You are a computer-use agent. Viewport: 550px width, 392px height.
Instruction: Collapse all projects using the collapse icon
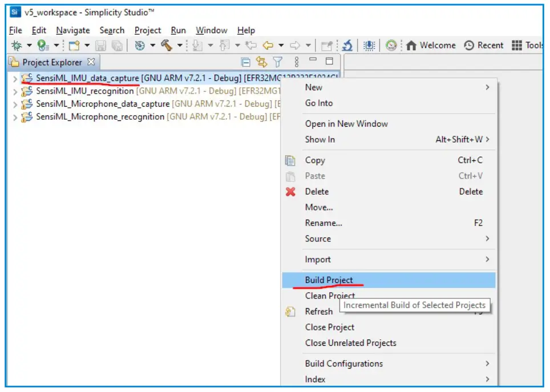tap(245, 62)
